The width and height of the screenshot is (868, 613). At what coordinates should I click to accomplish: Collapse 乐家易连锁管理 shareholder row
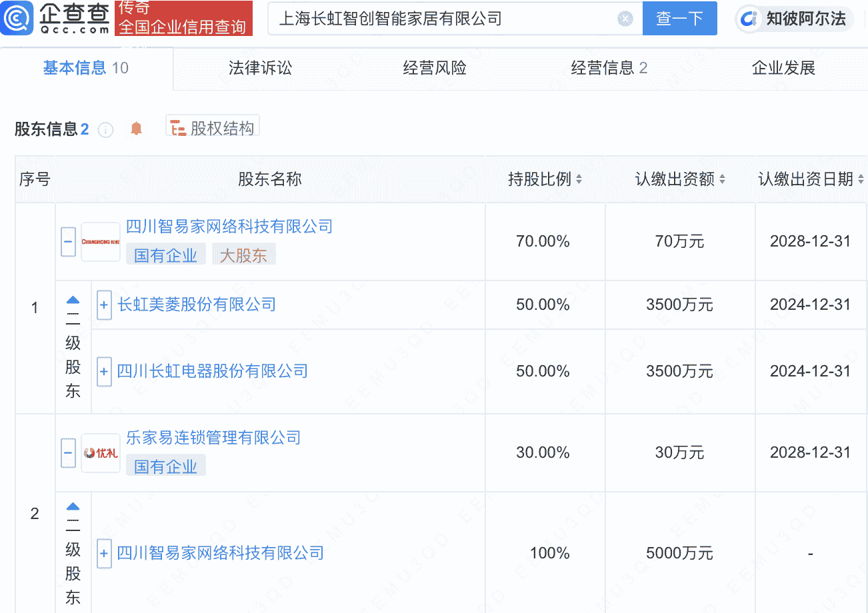pos(68,453)
